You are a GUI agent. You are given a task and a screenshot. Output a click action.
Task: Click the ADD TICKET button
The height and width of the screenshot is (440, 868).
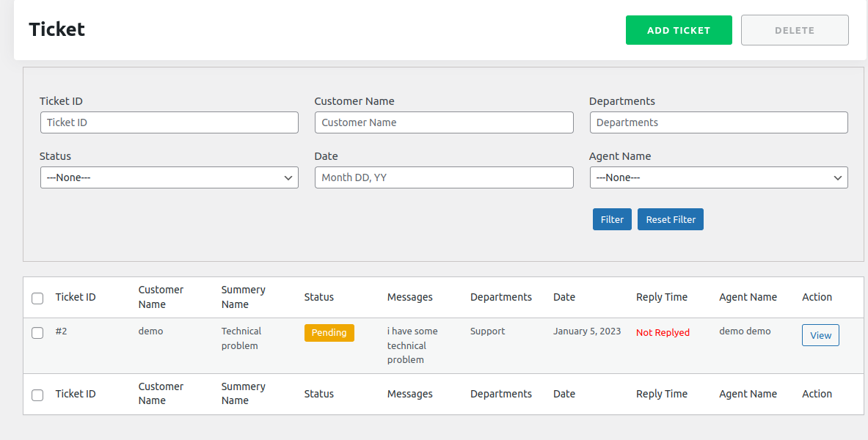tap(679, 30)
